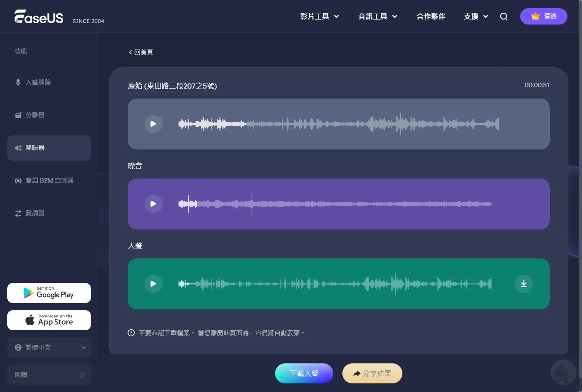The height and width of the screenshot is (392, 582).
Task: Open the 回饋 feedback button
Action: tap(49, 375)
